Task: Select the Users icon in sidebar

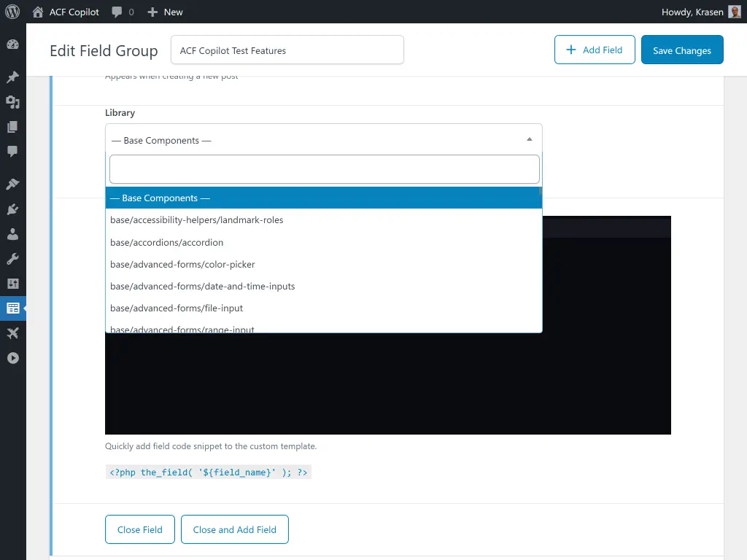Action: [x=13, y=234]
